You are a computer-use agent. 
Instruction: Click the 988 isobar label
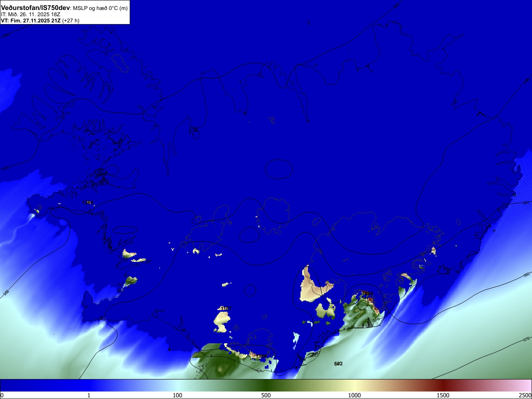pyautogui.click(x=6, y=293)
